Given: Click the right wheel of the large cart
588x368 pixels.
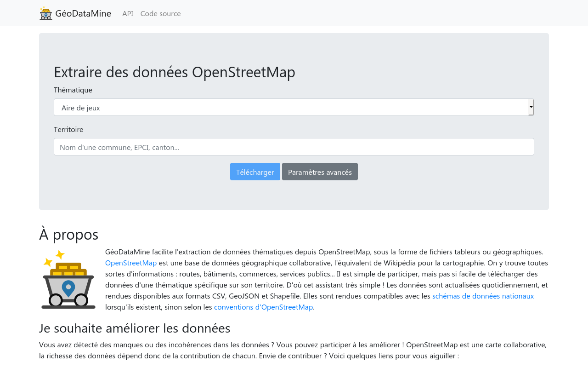Looking at the screenshot, I should [x=81, y=300].
